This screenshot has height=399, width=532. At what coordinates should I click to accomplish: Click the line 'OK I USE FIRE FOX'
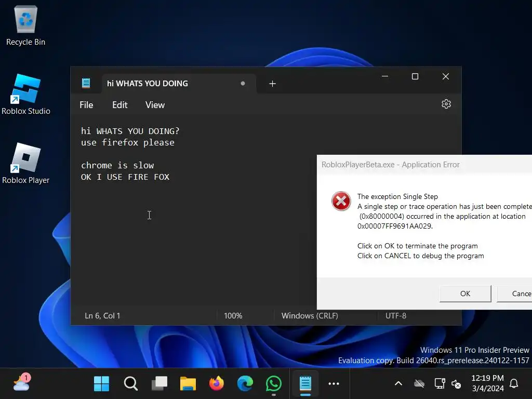[125, 177]
